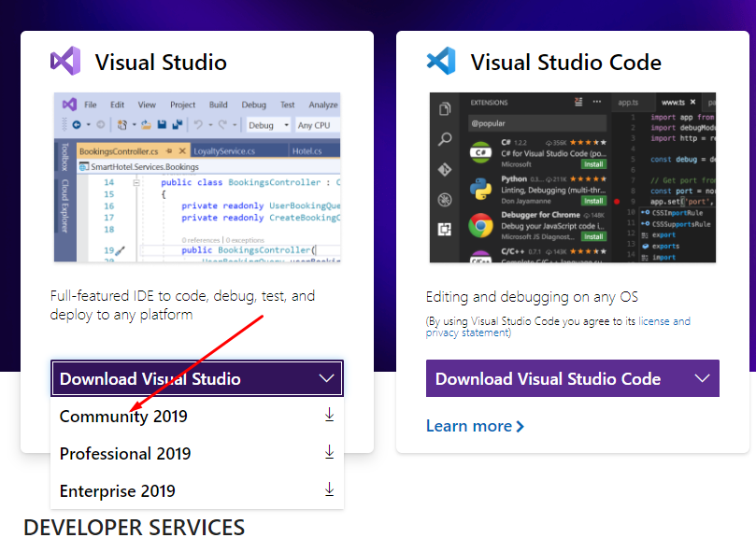
Task: Click the Visual Studio card heading
Action: [x=161, y=63]
